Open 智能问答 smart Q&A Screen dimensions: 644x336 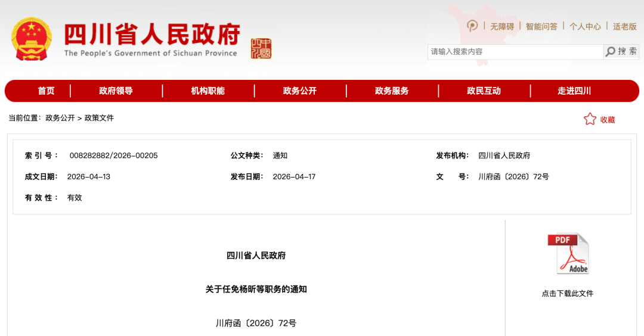point(541,26)
